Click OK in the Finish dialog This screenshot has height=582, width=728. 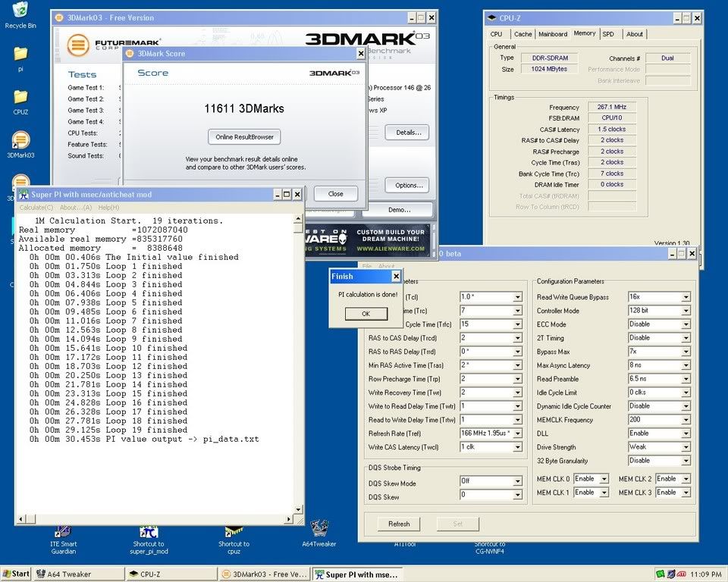pos(366,314)
